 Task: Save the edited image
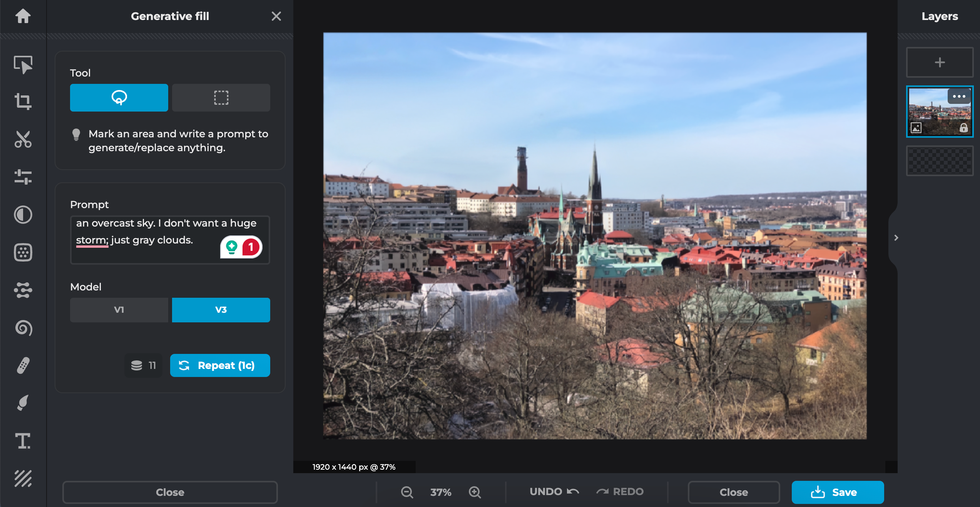tap(838, 492)
